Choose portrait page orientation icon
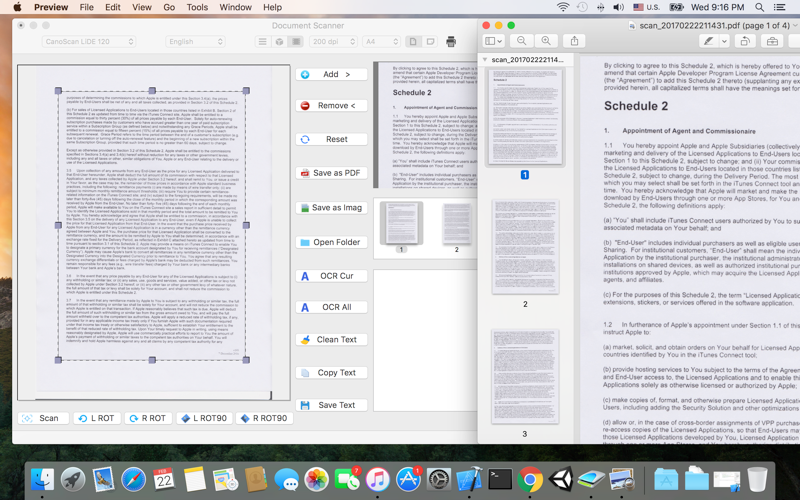 [x=413, y=42]
